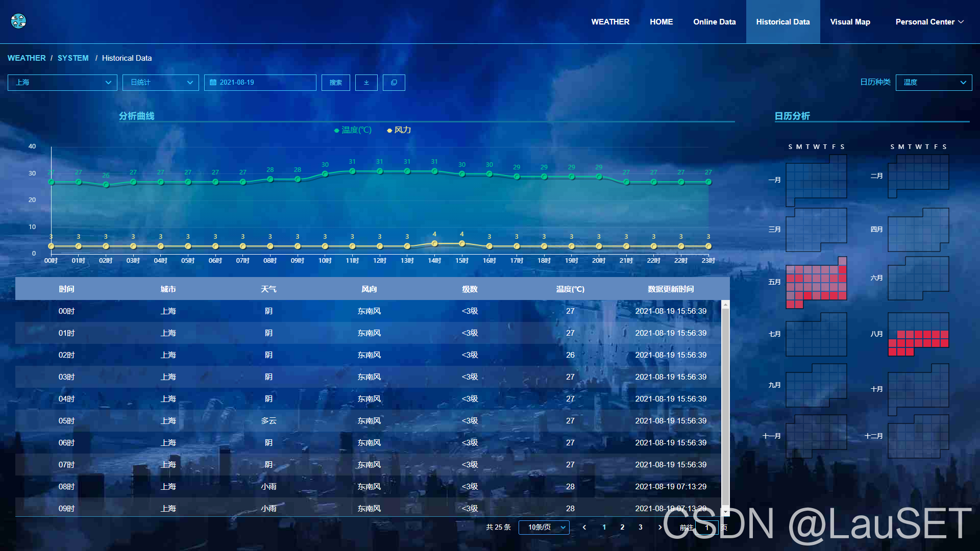The height and width of the screenshot is (551, 980).
Task: Click the 五月 calendar heatmap
Action: click(816, 282)
